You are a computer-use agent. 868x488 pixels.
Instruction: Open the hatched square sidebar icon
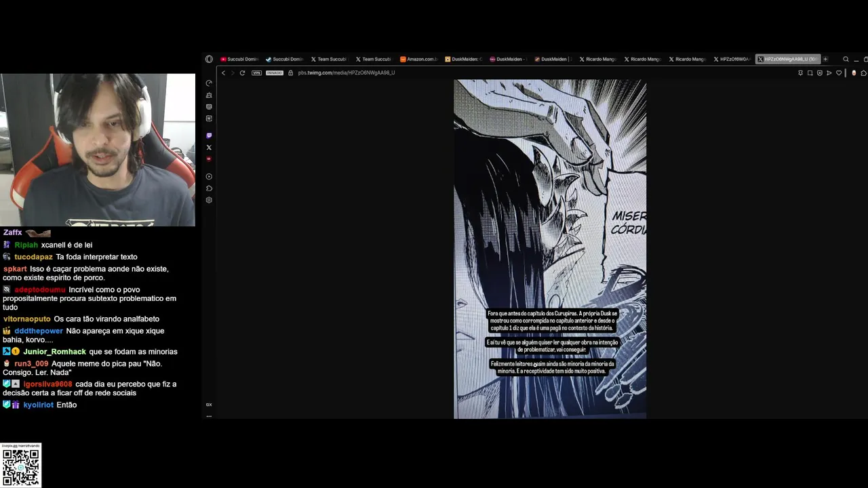(209, 107)
